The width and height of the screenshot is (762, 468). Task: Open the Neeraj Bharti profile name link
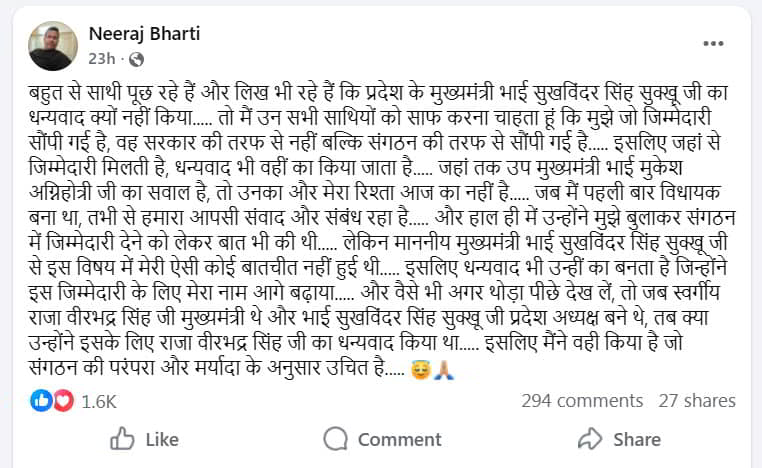[144, 34]
